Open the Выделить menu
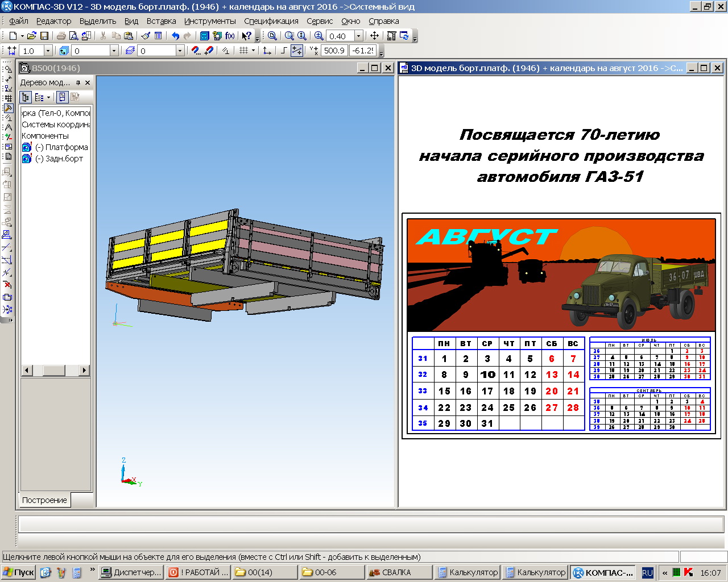This screenshot has width=728, height=582. (98, 21)
